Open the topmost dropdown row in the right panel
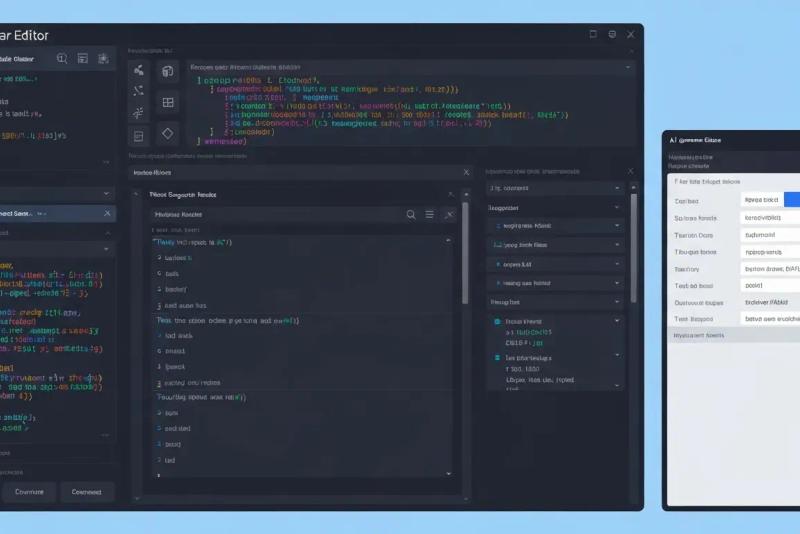 click(555, 188)
